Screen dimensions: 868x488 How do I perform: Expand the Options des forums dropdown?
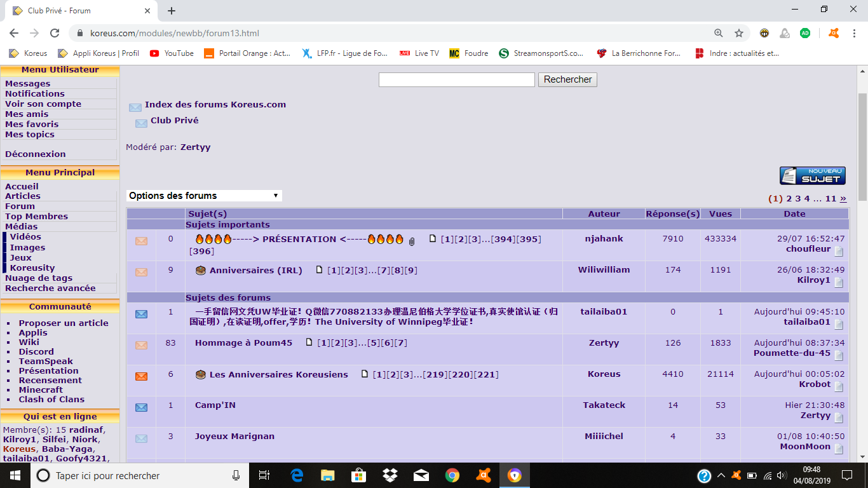pos(204,196)
